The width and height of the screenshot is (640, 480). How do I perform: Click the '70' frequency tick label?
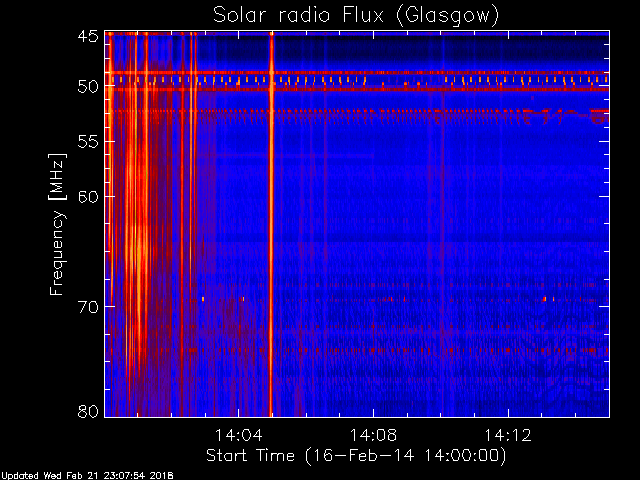coord(88,307)
